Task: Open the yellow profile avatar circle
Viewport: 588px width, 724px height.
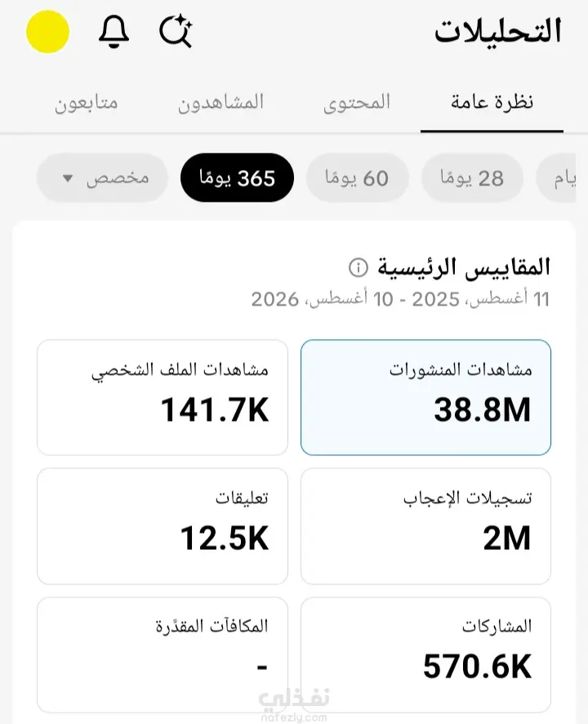Action: (47, 31)
